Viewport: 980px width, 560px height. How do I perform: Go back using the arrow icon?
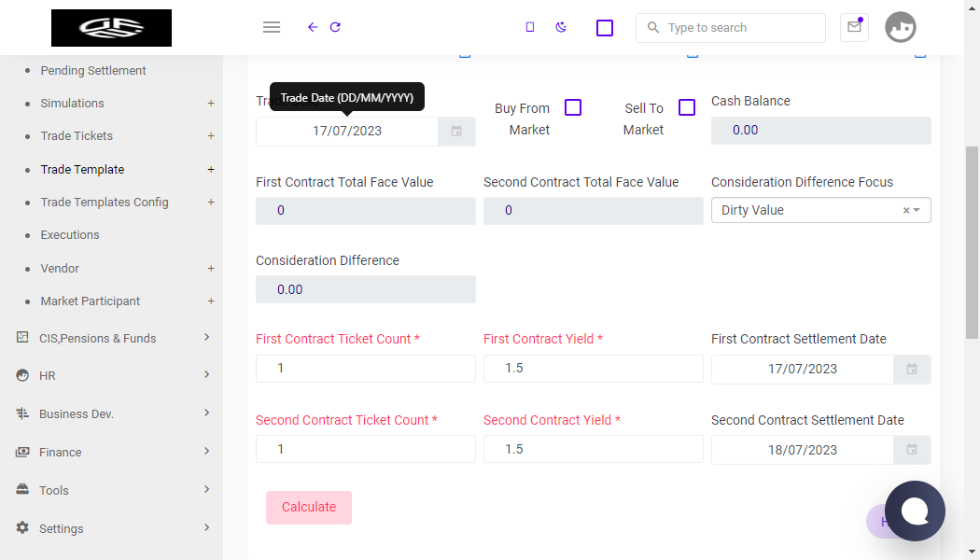pos(313,27)
